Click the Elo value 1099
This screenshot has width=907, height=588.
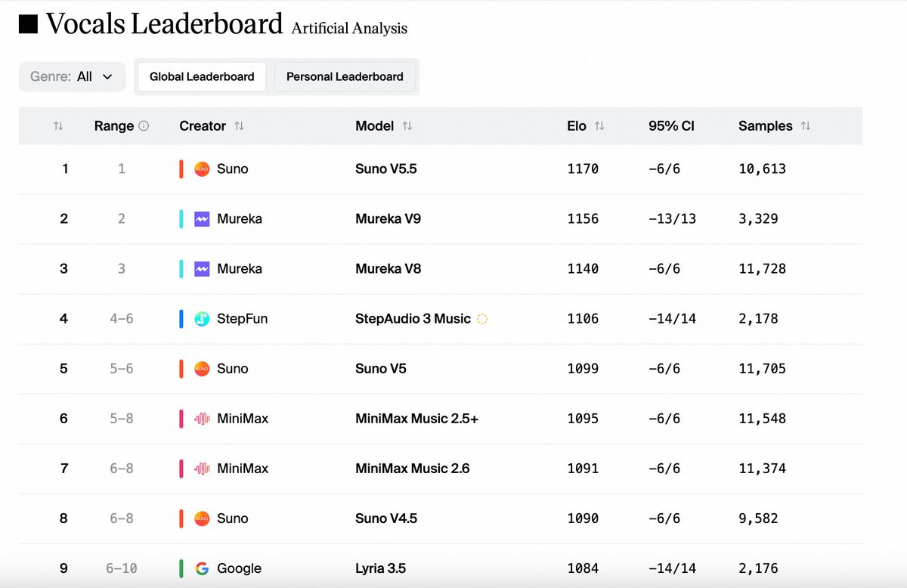point(583,368)
